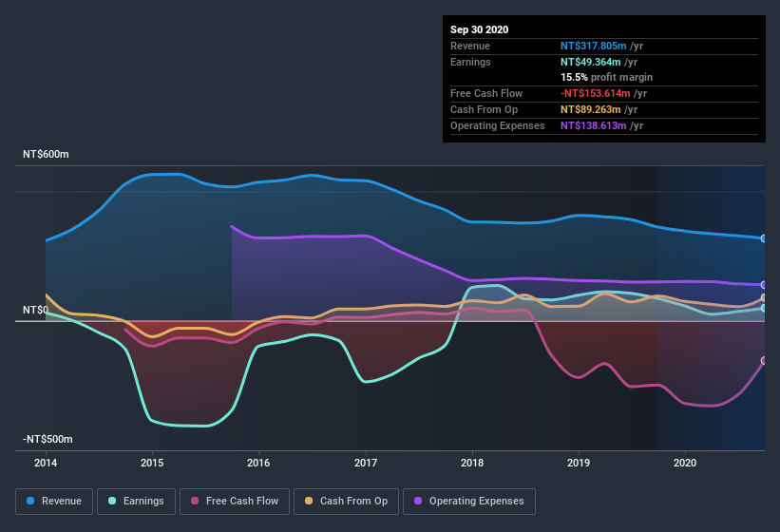The image size is (780, 532).
Task: Click the Earnings endpoint marker on chart
Action: click(x=764, y=308)
